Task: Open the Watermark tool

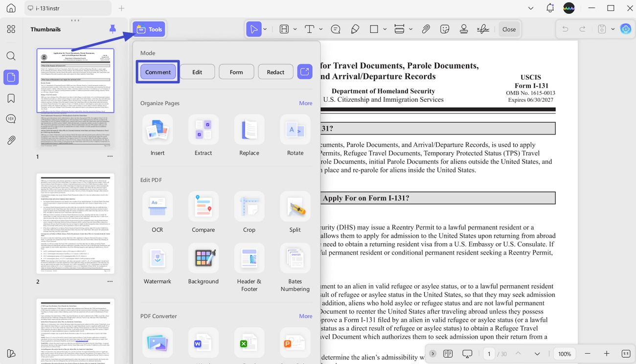Action: (158, 264)
